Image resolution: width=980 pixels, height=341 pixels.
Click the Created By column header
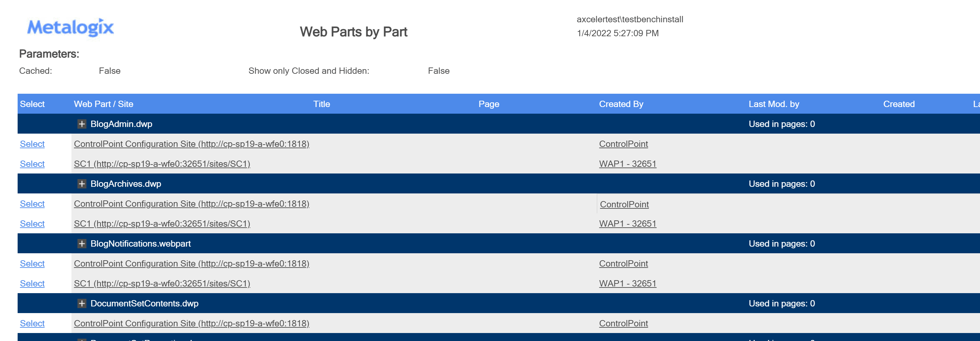click(x=621, y=104)
